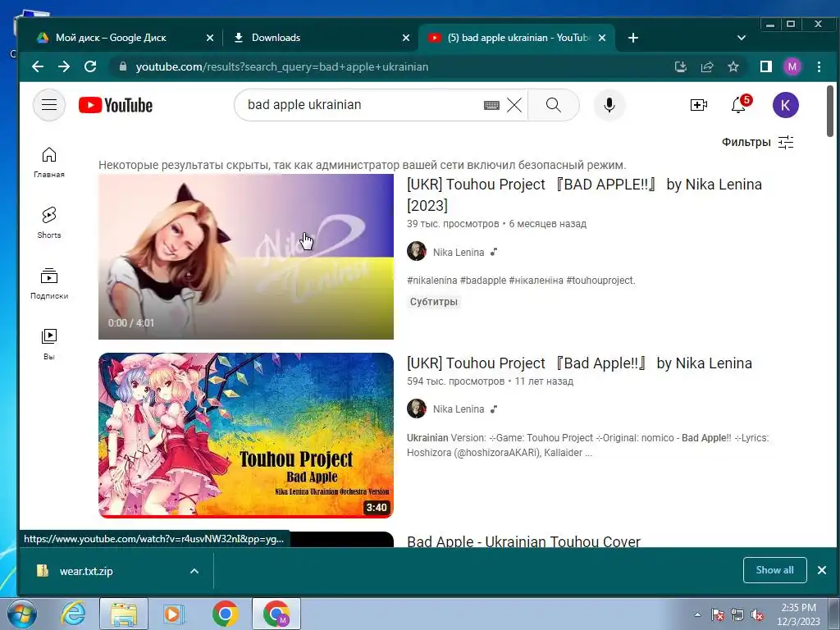The image size is (840, 630).
Task: Clear the search query with the X icon
Action: (x=514, y=105)
